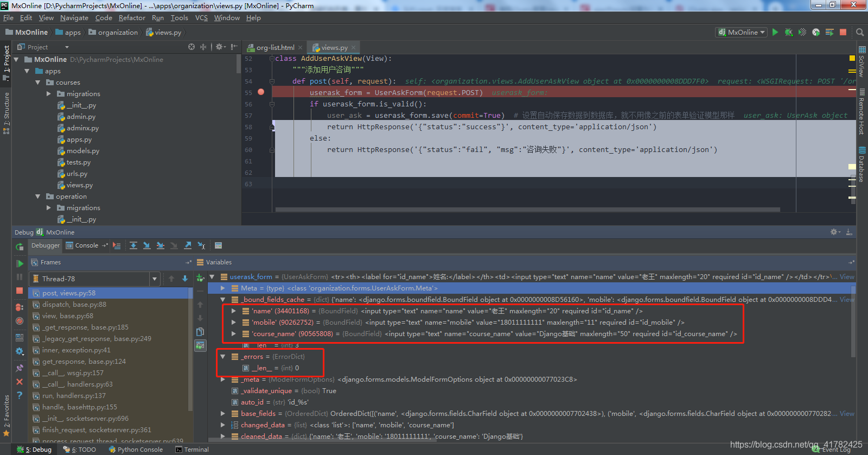Resume program in the debug sidebar
The image size is (868, 455).
[20, 263]
